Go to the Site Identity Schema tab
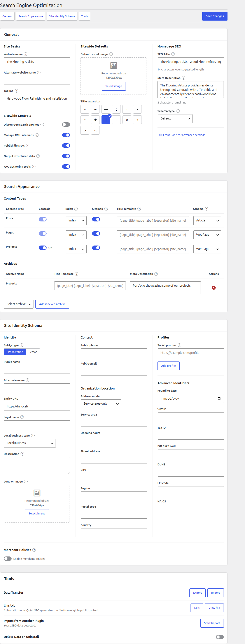Screen dimensions: 245x644 coord(62,16)
